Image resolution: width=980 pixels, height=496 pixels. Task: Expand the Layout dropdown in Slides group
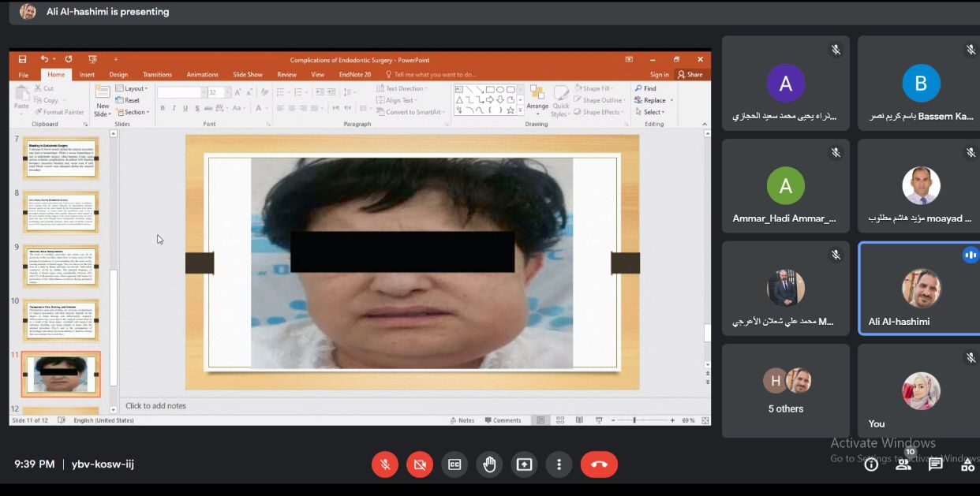[135, 88]
